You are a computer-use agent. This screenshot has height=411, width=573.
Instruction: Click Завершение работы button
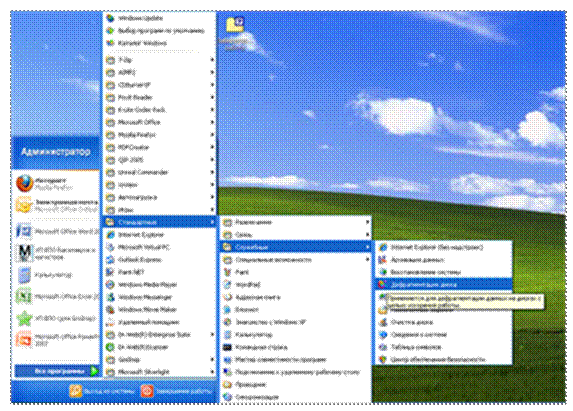[177, 391]
